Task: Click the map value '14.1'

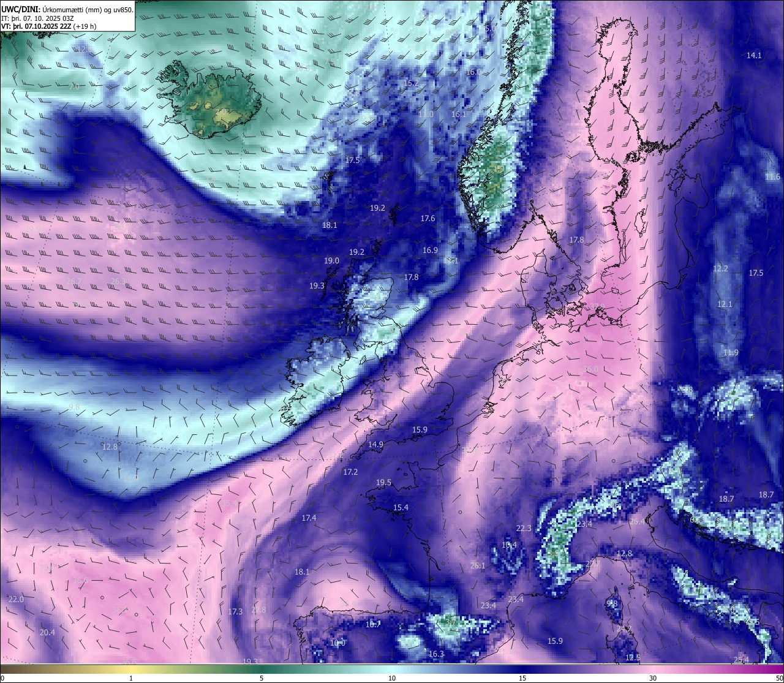Action: click(x=754, y=55)
